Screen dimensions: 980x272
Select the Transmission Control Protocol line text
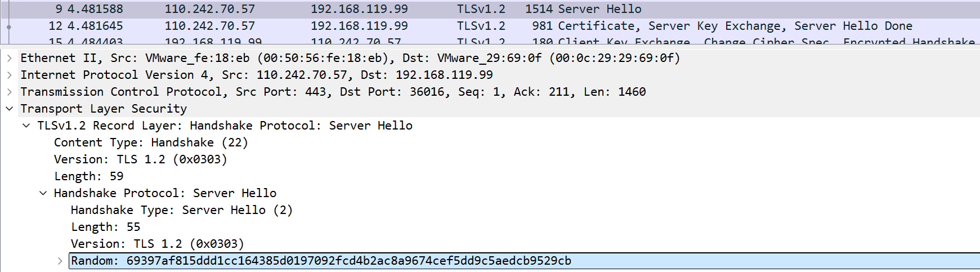coord(332,92)
